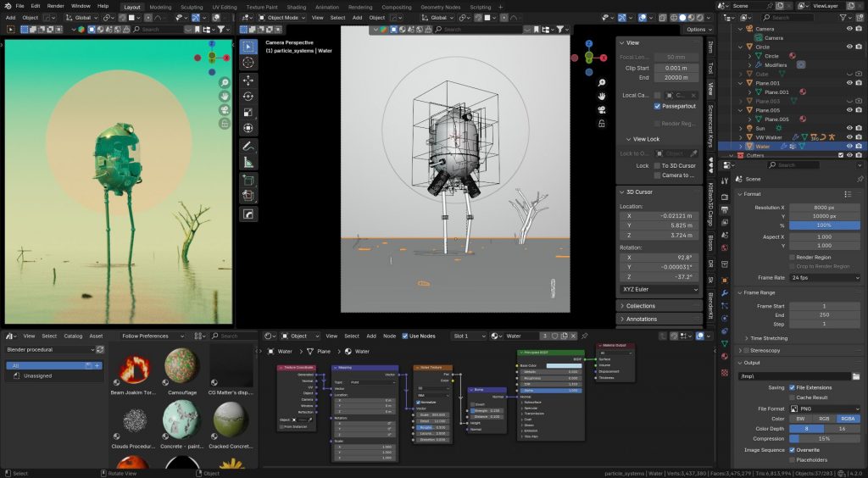Screen dimensions: 868x478
Task: Set Color Depth to 16
Action: (842, 429)
